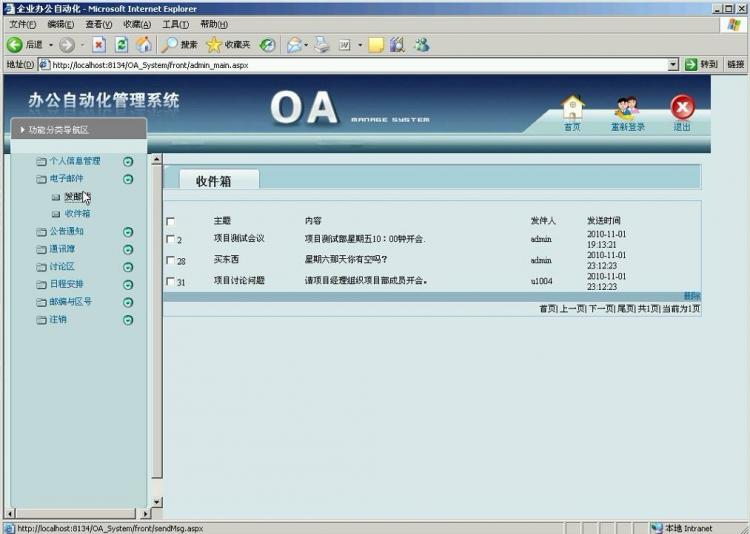Click the 首页 home house icon

(572, 107)
